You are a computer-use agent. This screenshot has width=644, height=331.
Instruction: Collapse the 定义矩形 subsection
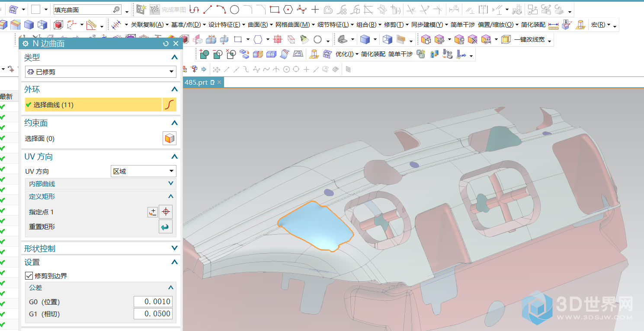(x=171, y=196)
